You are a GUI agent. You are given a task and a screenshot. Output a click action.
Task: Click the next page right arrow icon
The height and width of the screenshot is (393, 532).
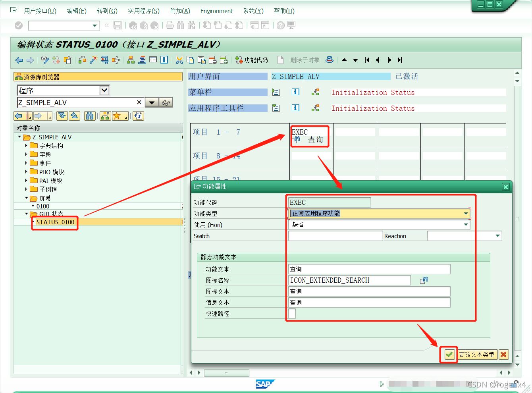click(x=389, y=60)
